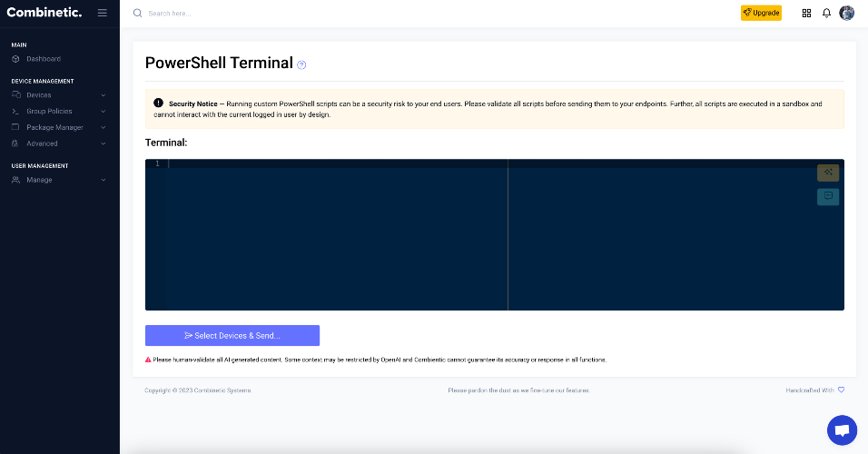Viewport: 868px width, 454px height.
Task: Click the Dashboard cube icon
Action: point(15,59)
